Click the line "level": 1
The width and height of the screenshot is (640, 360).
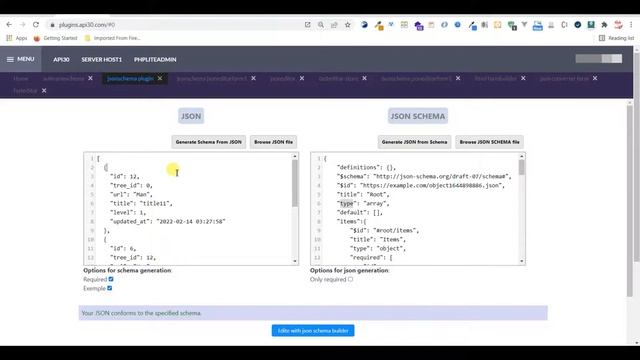[x=128, y=212]
